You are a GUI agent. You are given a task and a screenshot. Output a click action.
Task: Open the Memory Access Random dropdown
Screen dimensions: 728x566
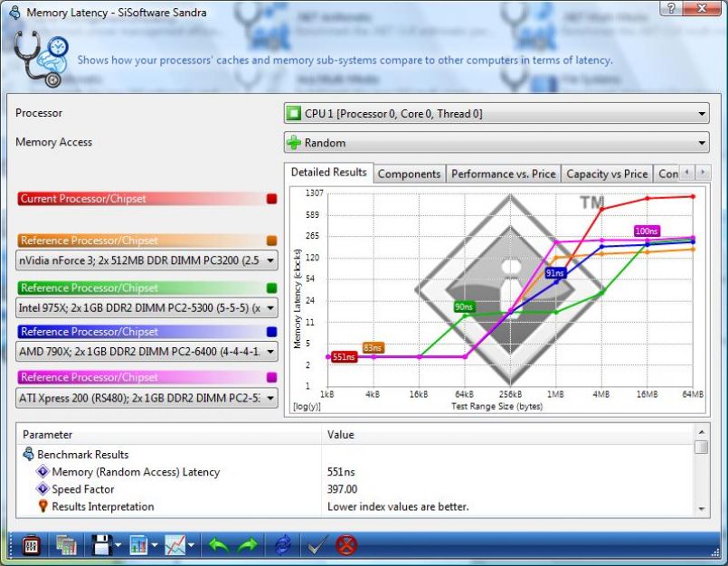(x=496, y=143)
